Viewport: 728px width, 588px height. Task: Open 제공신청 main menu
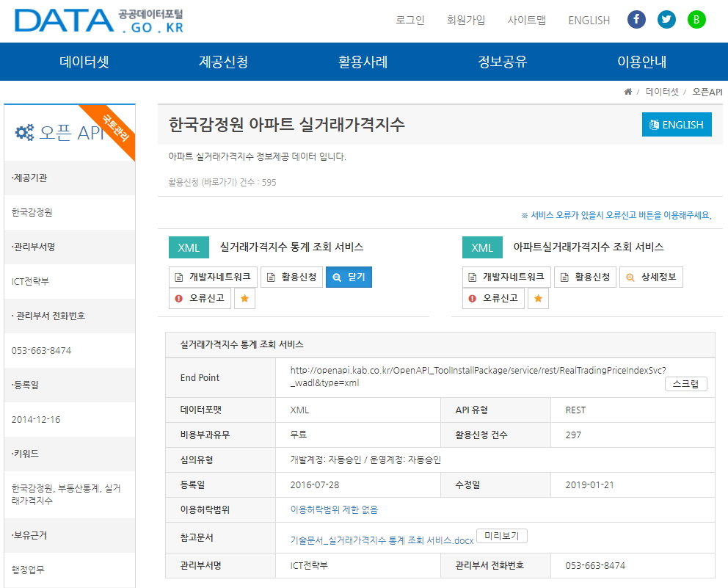(x=223, y=62)
